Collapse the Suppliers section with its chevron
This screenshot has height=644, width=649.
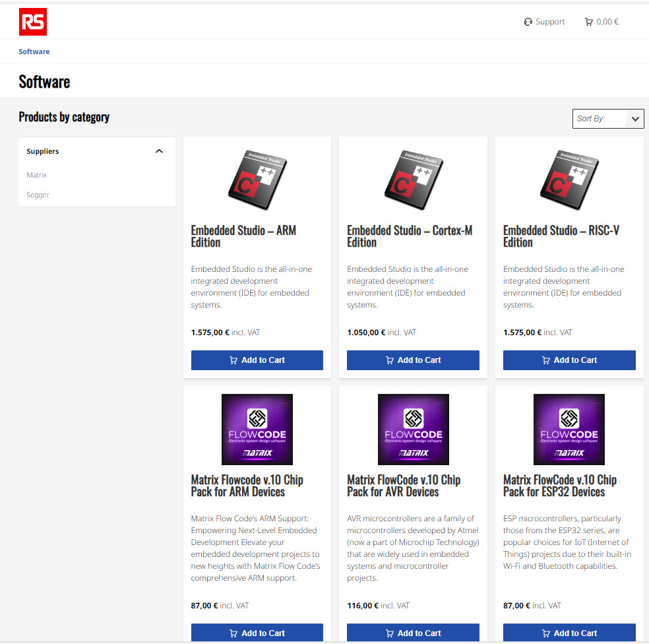pos(159,151)
